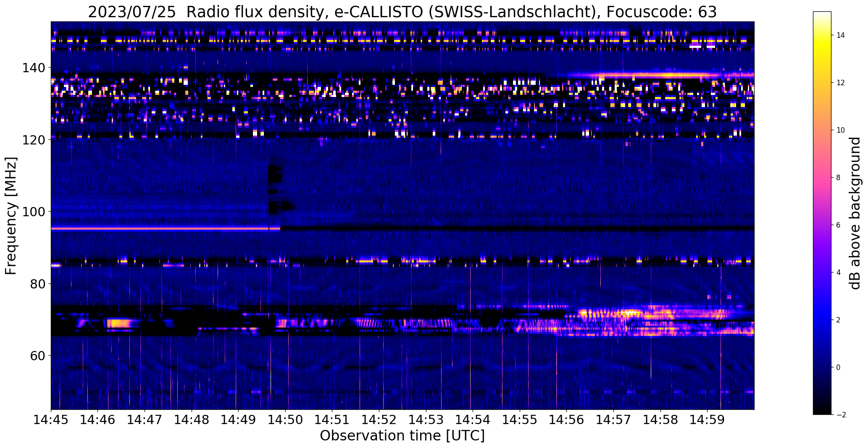Click the black blob near 110 MHz at 14:50
Viewport: 868px width, 448px height.
[x=275, y=174]
